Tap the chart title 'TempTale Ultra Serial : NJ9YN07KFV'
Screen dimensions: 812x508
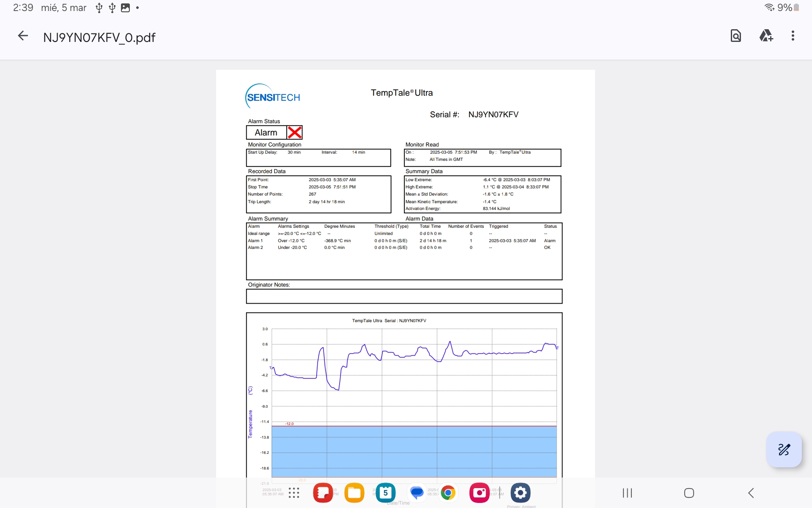(x=389, y=321)
